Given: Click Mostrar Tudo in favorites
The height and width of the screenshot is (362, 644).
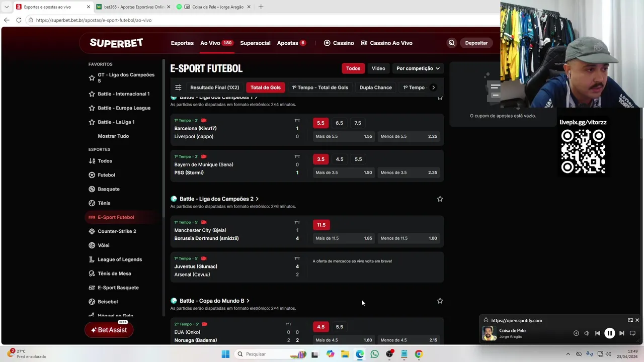Looking at the screenshot, I should coord(113,136).
